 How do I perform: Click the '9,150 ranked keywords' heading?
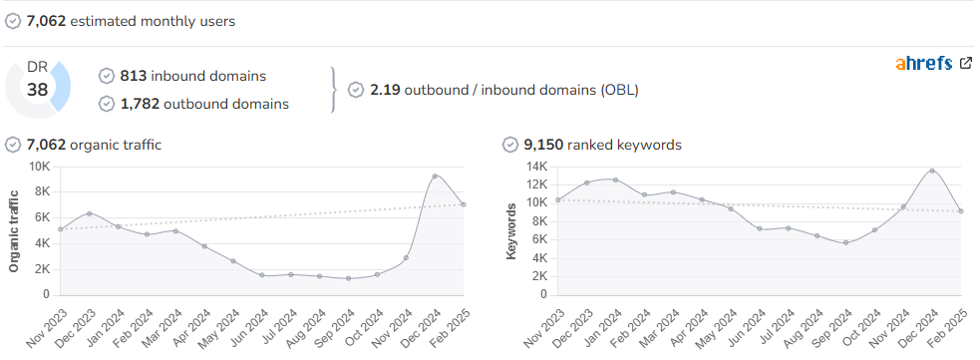(x=602, y=145)
